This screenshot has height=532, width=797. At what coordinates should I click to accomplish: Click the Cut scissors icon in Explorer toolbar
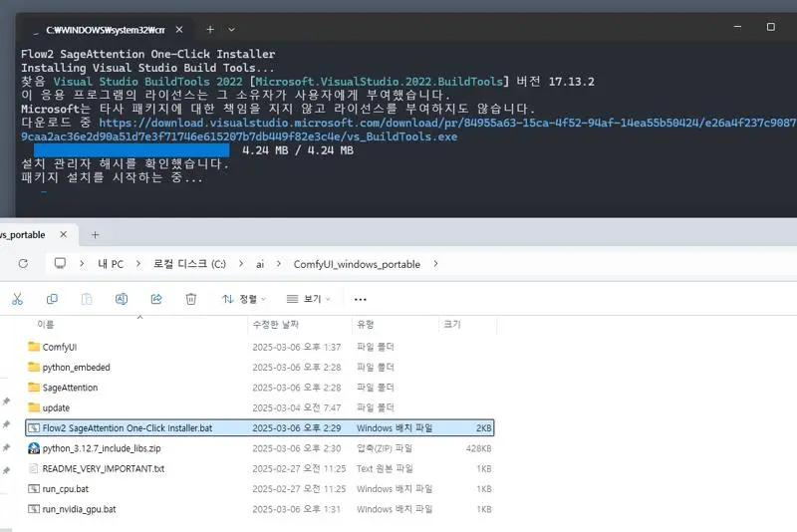17,299
